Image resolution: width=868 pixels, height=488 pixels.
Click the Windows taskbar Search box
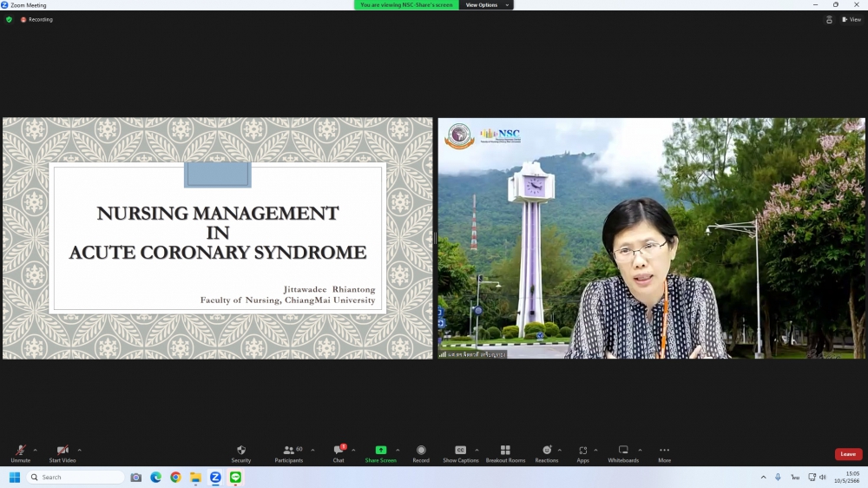pyautogui.click(x=76, y=478)
